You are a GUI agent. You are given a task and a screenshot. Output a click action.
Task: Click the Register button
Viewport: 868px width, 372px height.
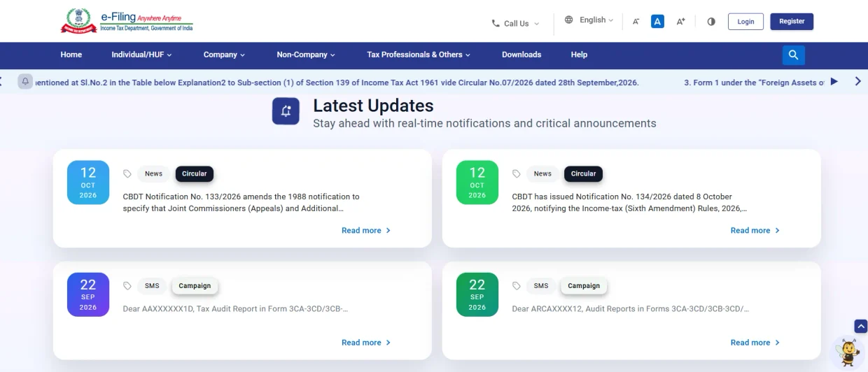tap(792, 22)
